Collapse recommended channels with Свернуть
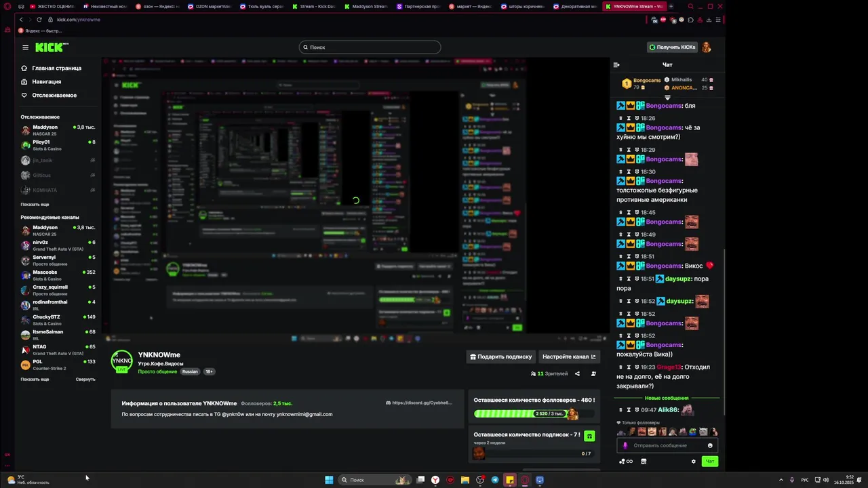Viewport: 868px width, 488px height. 85,380
